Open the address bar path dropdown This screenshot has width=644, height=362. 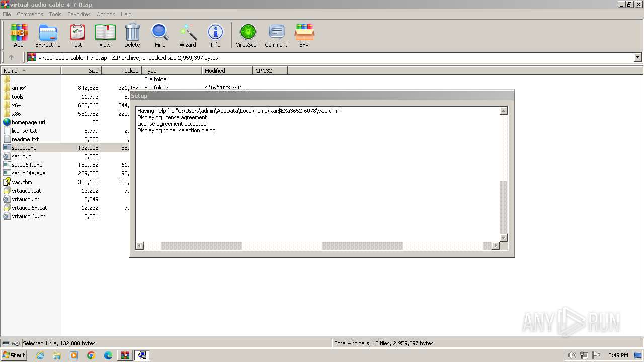638,57
